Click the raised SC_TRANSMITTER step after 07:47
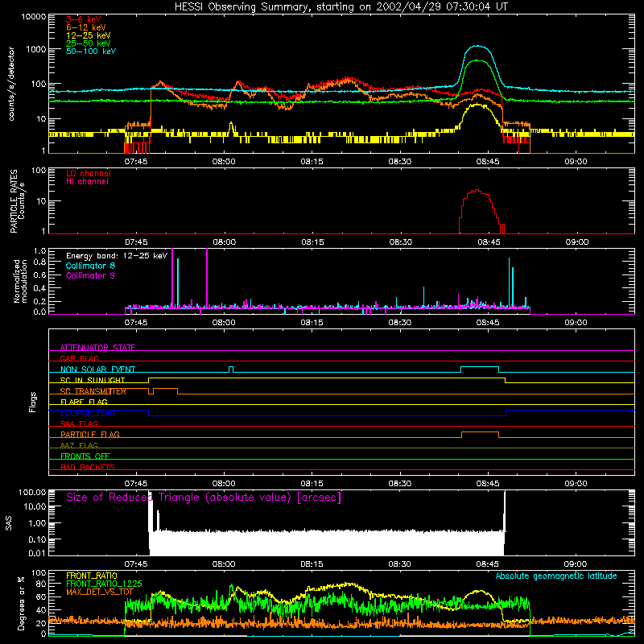 tap(165, 389)
